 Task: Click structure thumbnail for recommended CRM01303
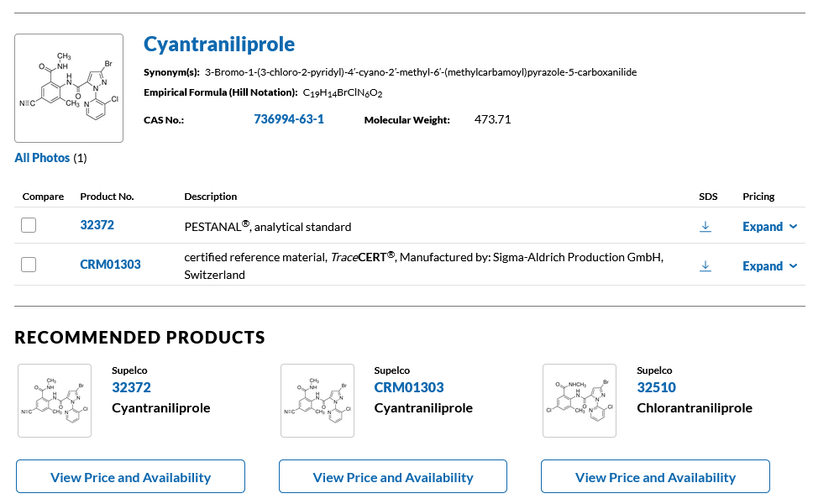[317, 401]
